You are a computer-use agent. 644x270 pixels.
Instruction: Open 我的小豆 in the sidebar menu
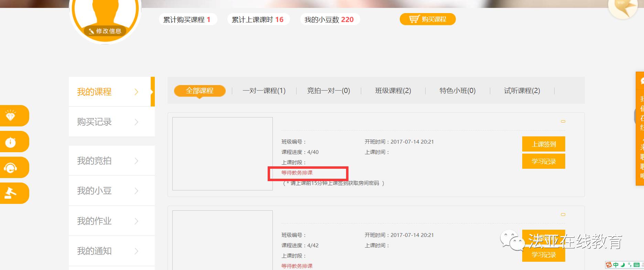pos(94,191)
